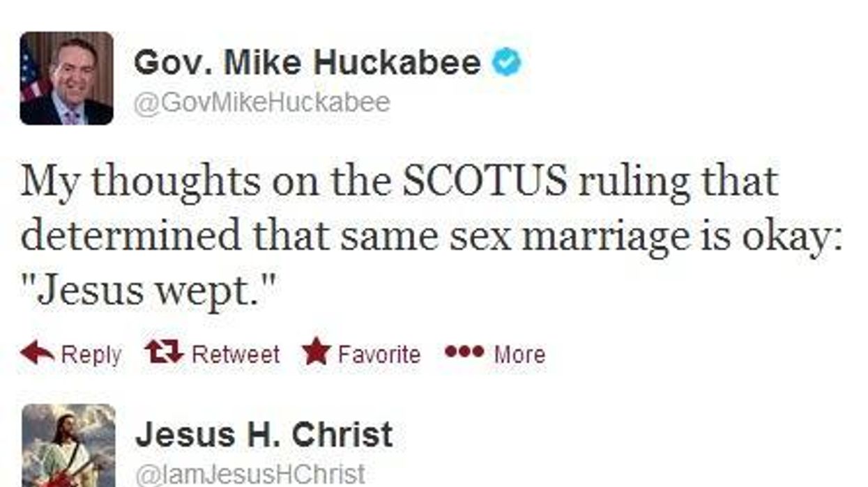Screen dimensions: 868x487
Task: Click the verified badge next to Gov. Mike Huckabee
Action: (508, 61)
